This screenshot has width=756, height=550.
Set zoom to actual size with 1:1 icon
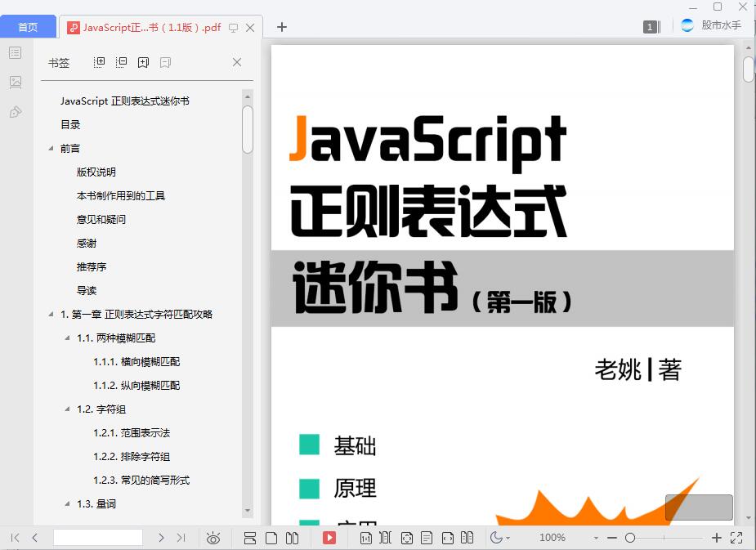(x=365, y=538)
